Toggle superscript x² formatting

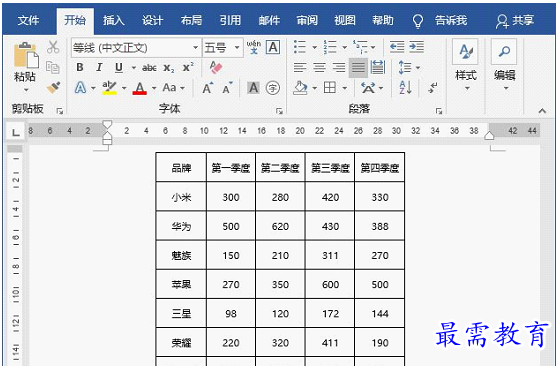tap(188, 67)
